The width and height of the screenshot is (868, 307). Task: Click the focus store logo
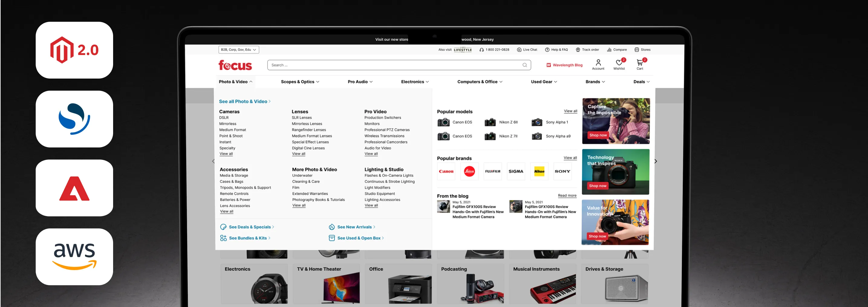[235, 65]
